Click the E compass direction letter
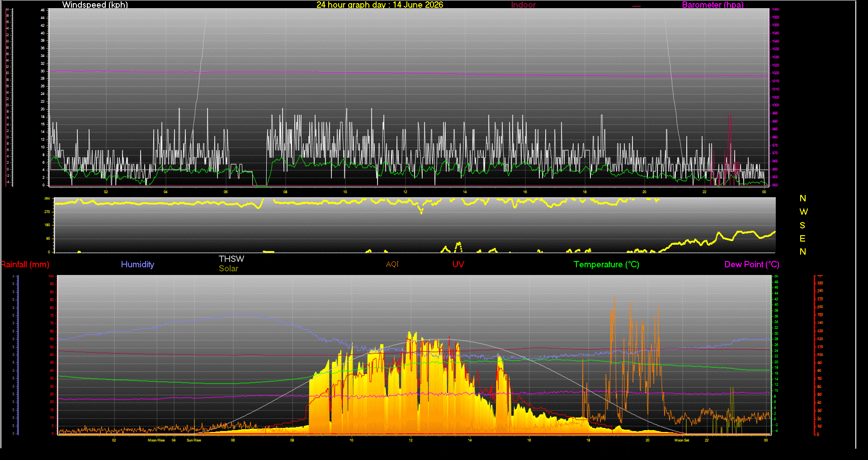This screenshot has height=460, width=868. click(802, 238)
